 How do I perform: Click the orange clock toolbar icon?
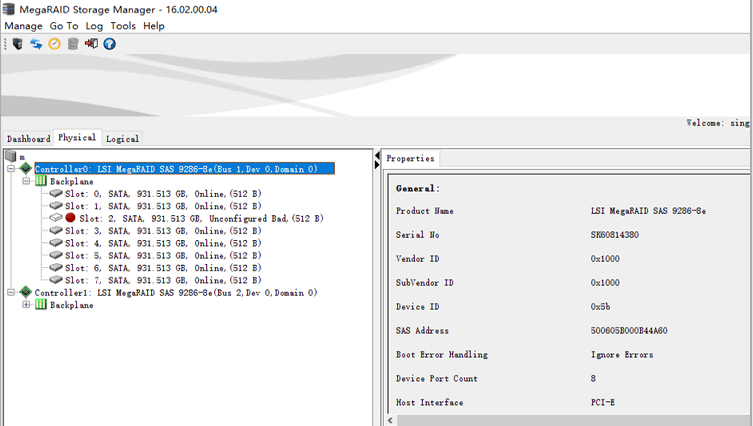[x=54, y=44]
